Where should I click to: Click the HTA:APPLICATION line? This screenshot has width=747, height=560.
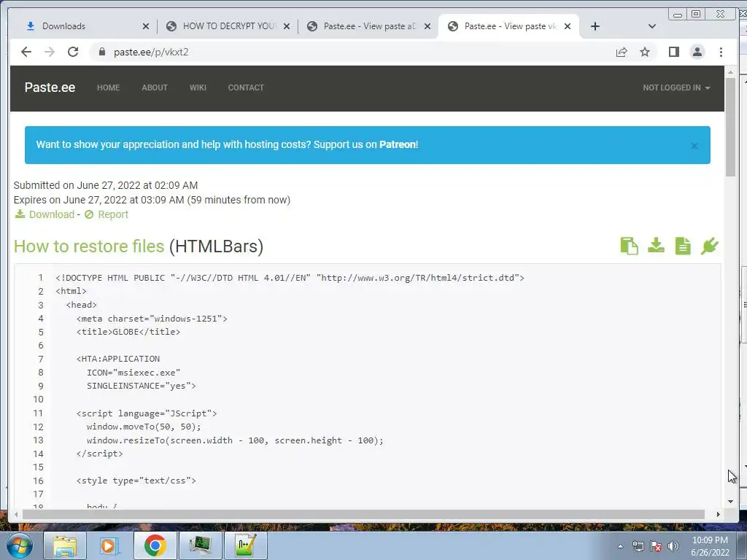coord(117,359)
